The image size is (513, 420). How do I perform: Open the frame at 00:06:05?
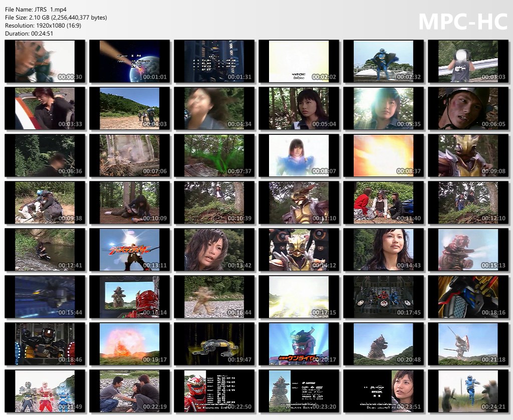pos(468,108)
